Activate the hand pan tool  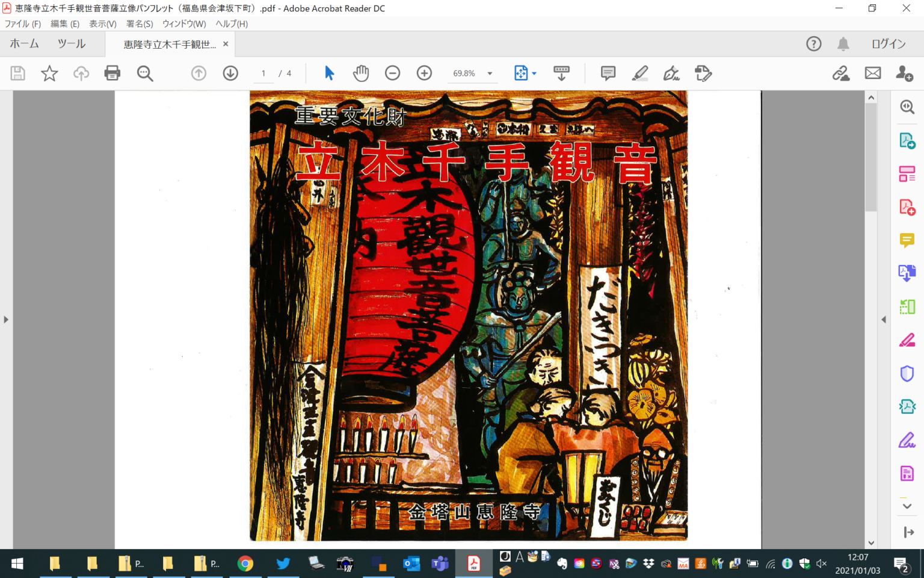(x=361, y=73)
